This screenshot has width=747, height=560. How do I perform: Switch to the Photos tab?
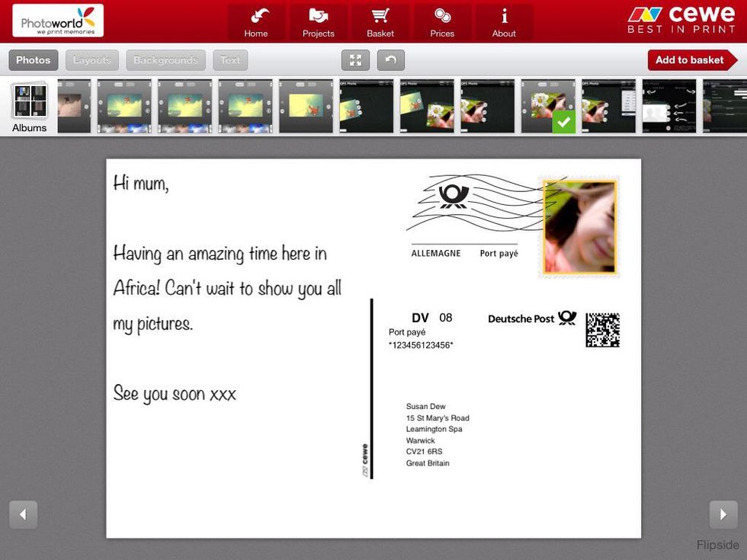(34, 60)
